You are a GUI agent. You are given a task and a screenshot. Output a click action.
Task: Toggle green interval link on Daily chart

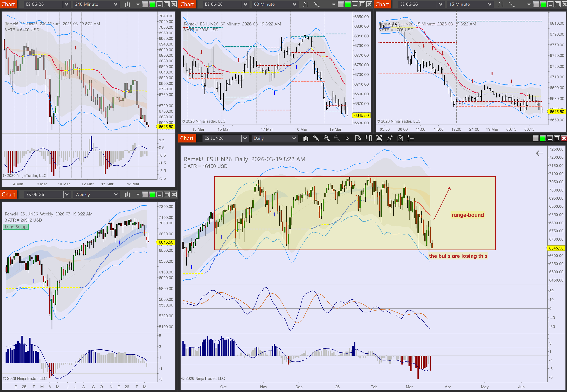543,139
